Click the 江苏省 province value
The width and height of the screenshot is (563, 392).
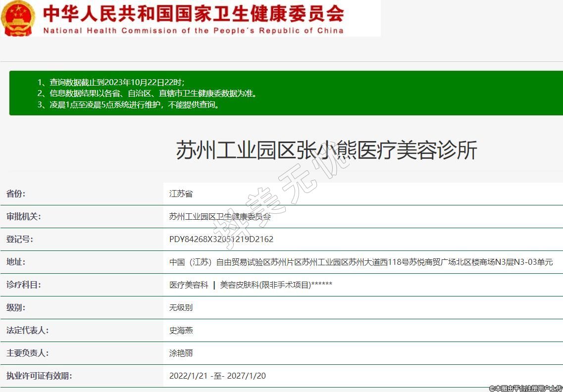[x=181, y=194]
